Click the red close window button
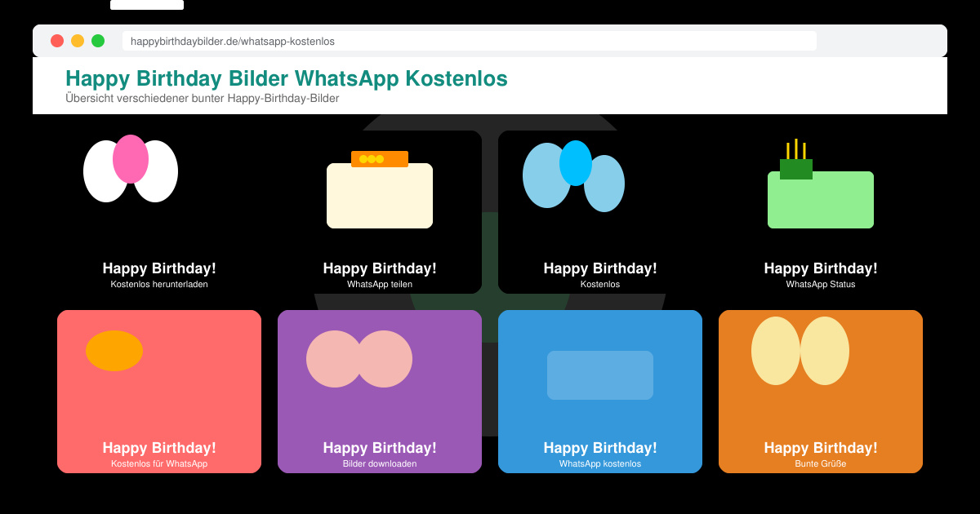 tap(57, 41)
